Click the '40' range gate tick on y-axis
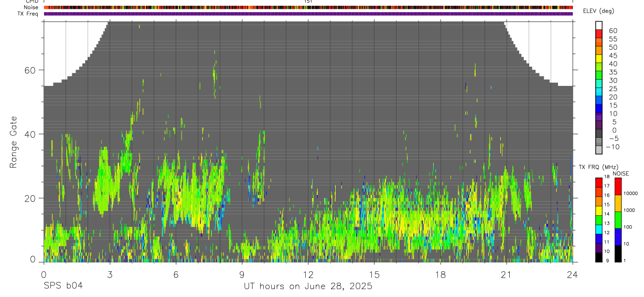The image size is (644, 297). (30, 134)
